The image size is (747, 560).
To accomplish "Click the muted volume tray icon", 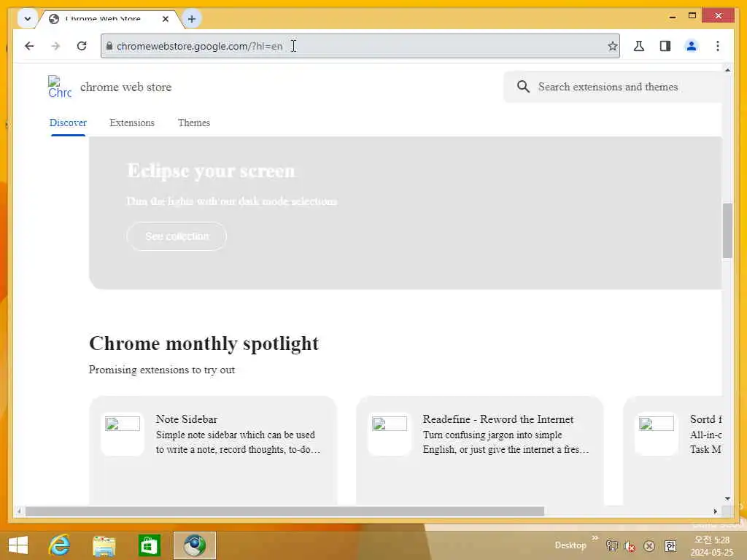I will click(630, 546).
